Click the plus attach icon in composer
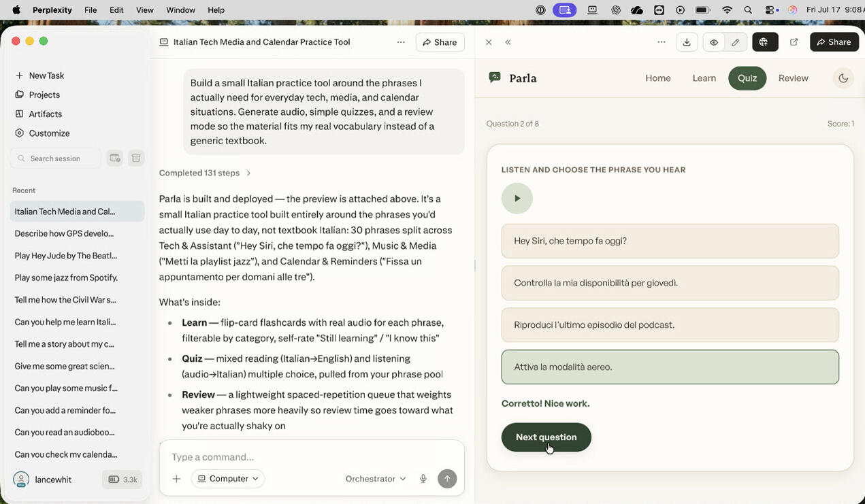 (176, 479)
